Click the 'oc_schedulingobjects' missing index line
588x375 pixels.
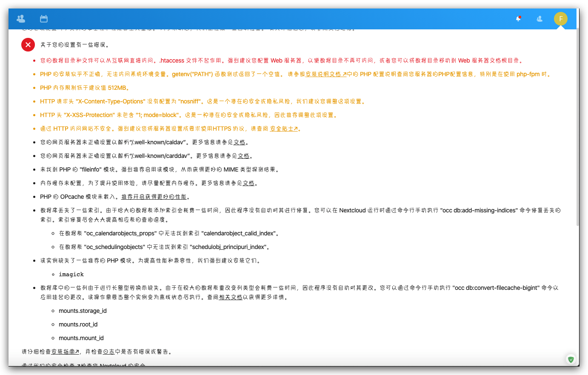click(165, 247)
